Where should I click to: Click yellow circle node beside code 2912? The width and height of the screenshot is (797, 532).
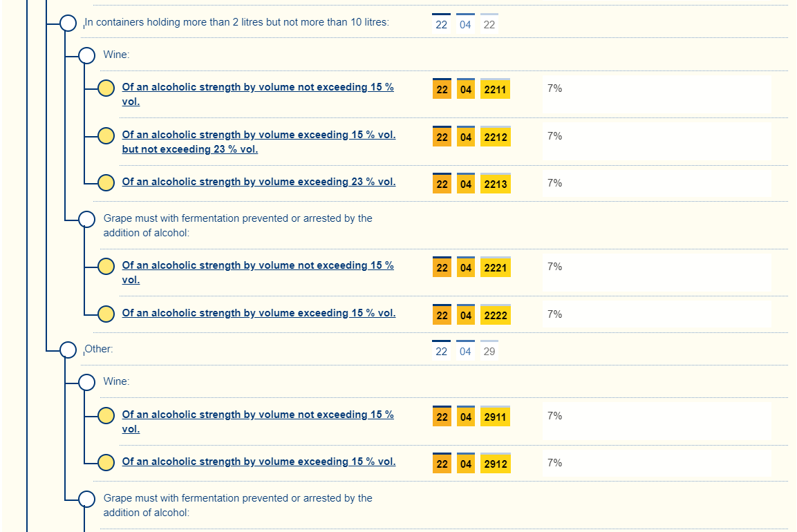pos(106,463)
